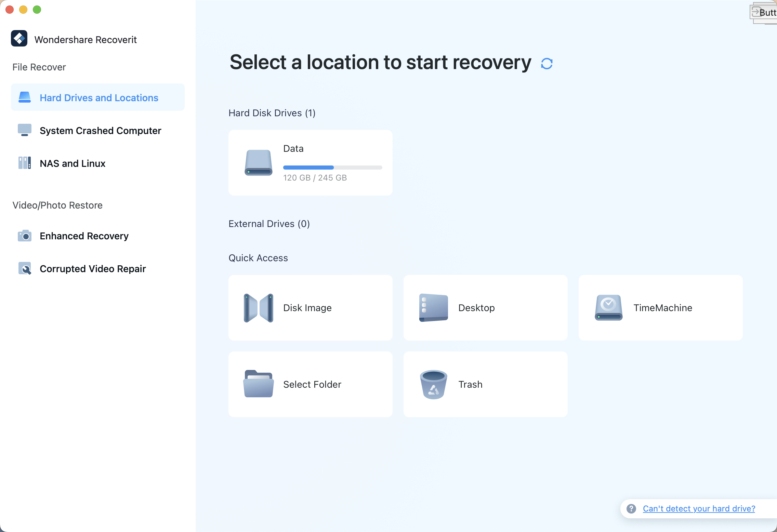
Task: Open Enhanced Recovery mode
Action: click(x=98, y=236)
